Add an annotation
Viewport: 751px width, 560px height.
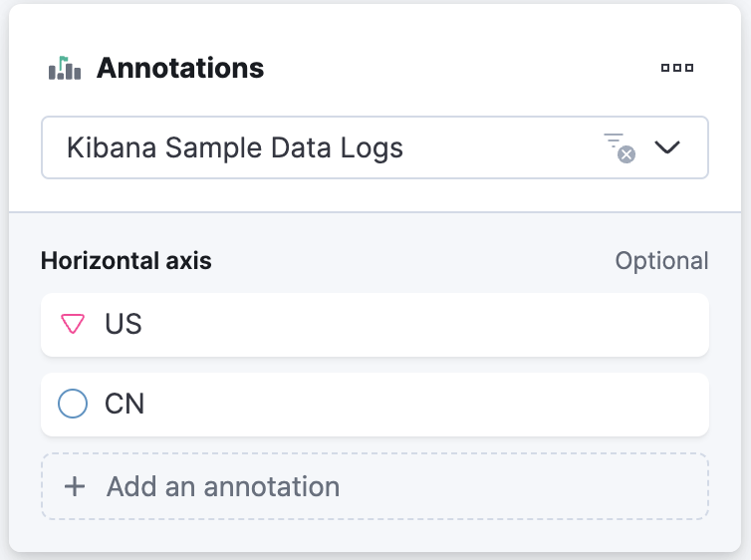(375, 486)
